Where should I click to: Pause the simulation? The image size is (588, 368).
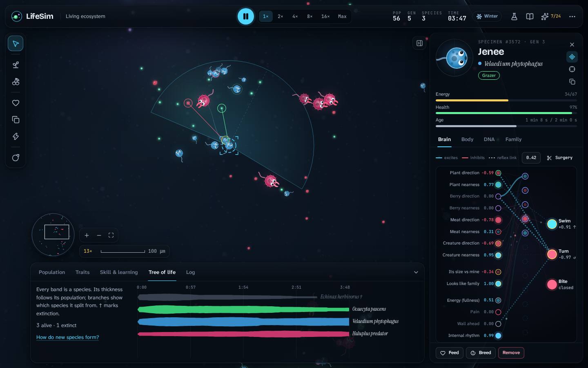click(246, 16)
